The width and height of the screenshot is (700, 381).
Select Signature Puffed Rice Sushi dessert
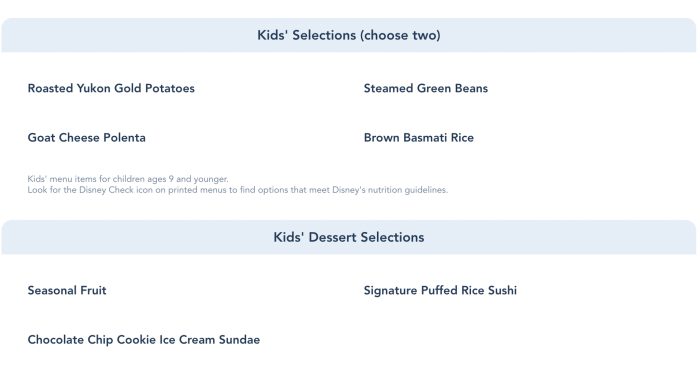click(440, 290)
